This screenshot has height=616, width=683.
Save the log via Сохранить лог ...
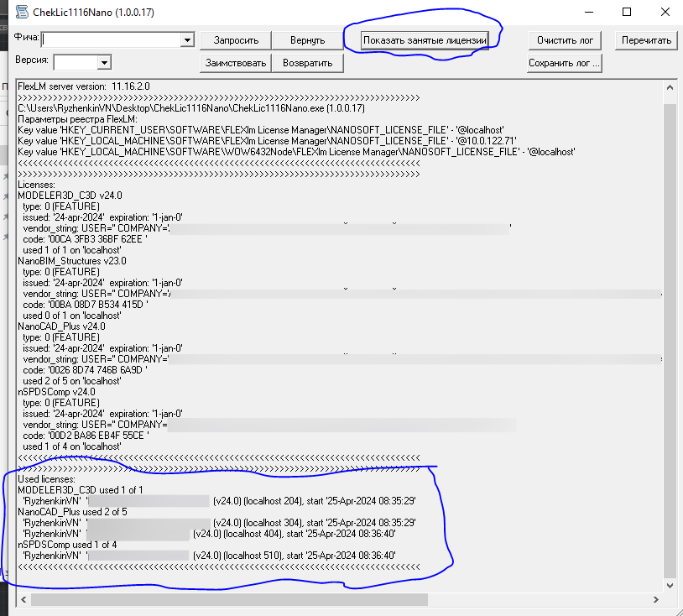[565, 63]
